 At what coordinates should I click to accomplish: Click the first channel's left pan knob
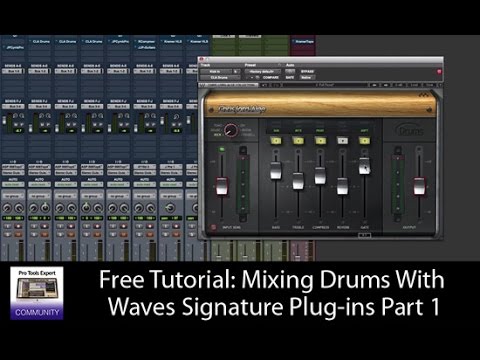[7, 209]
